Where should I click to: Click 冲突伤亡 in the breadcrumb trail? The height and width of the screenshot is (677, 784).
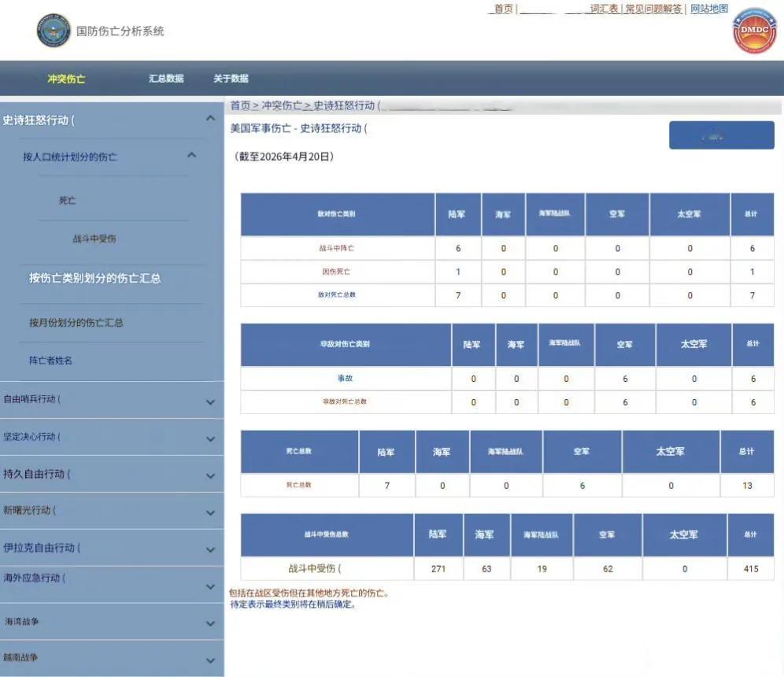pyautogui.click(x=283, y=104)
